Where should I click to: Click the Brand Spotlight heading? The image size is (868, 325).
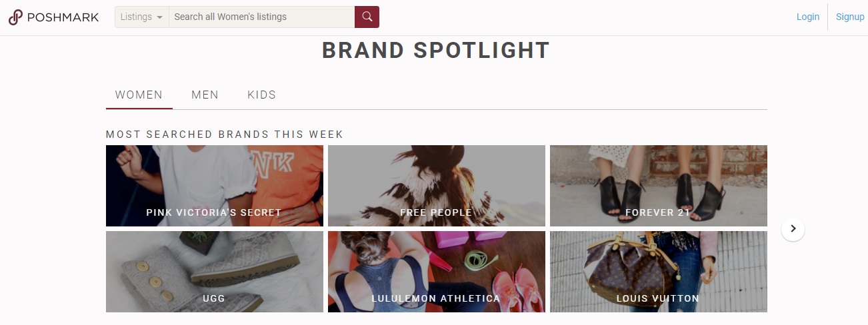point(436,51)
